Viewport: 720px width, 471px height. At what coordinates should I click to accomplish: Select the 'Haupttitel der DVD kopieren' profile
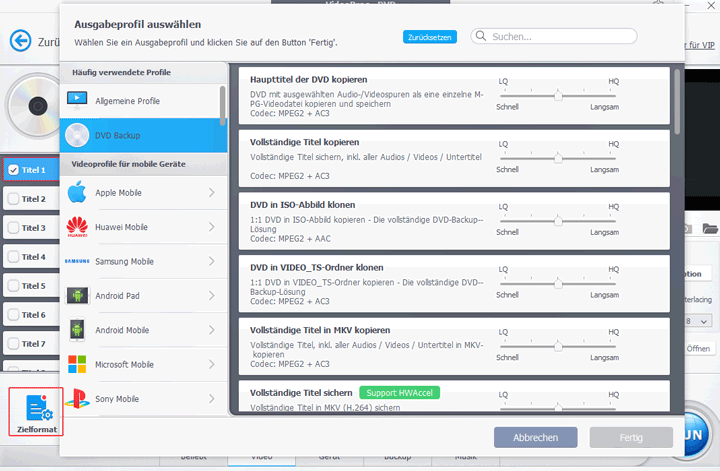pos(454,95)
